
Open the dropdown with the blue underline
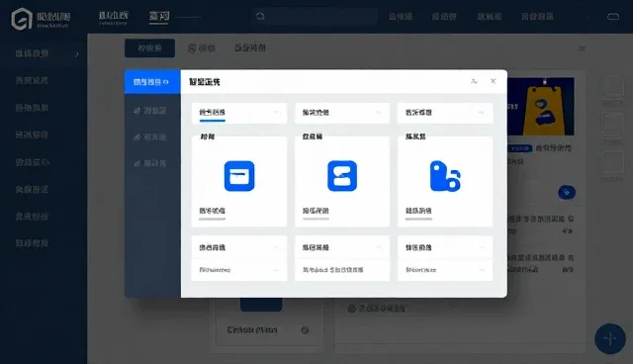(x=239, y=113)
